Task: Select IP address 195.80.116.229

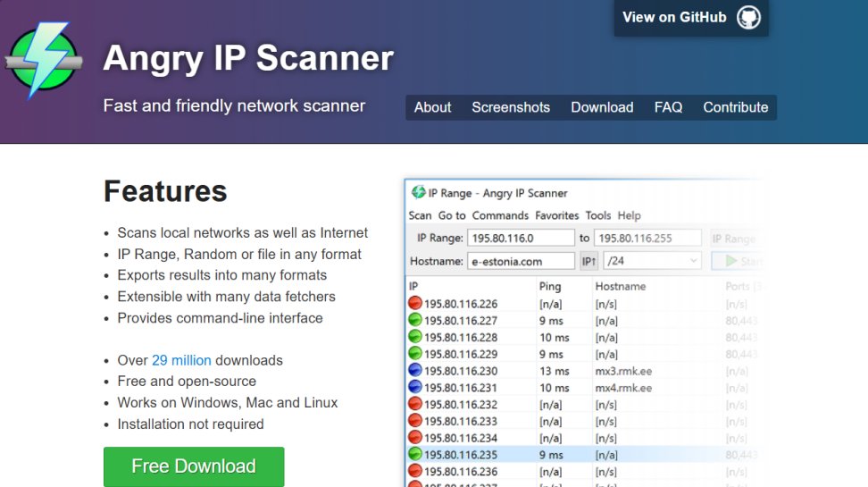Action: 461,354
